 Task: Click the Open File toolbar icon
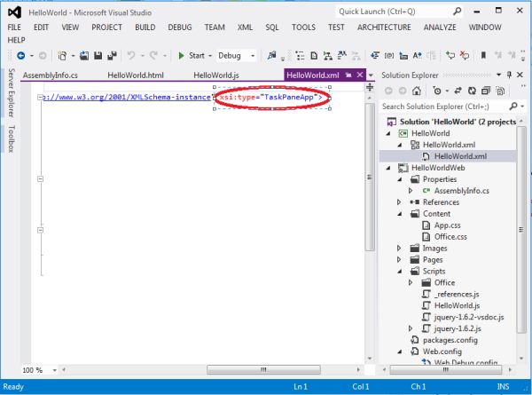84,55
